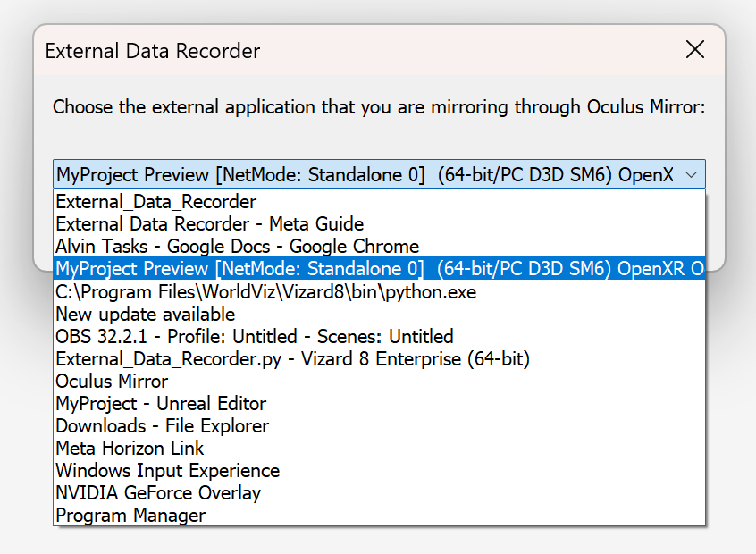Pick MyProject - Unreal Editor option
This screenshot has height=554, width=756.
pos(379,403)
